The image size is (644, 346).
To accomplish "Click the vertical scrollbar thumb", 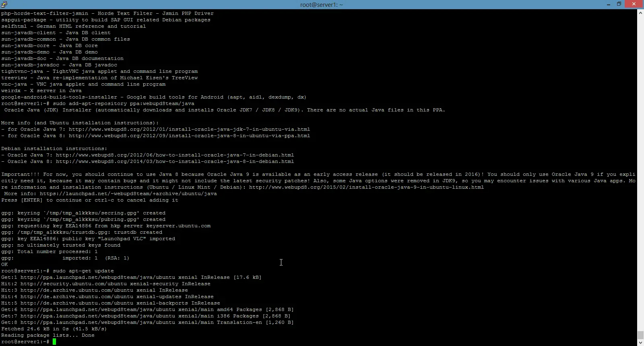I will (x=640, y=335).
